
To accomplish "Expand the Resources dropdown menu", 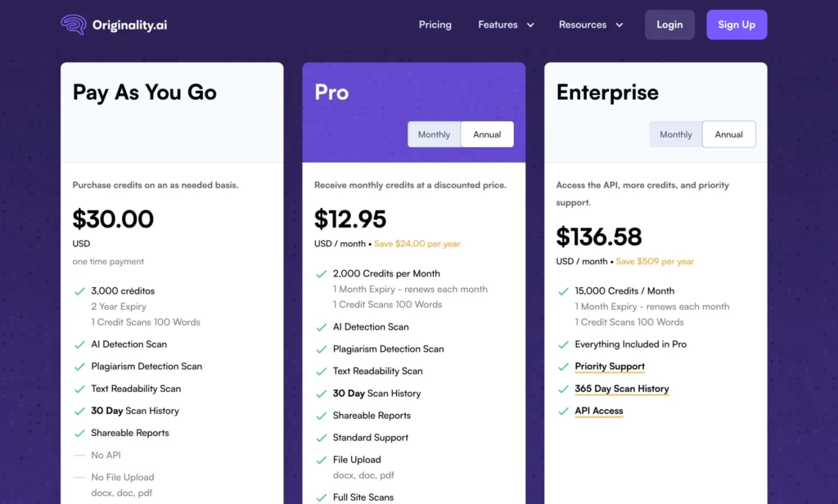I will tap(590, 25).
